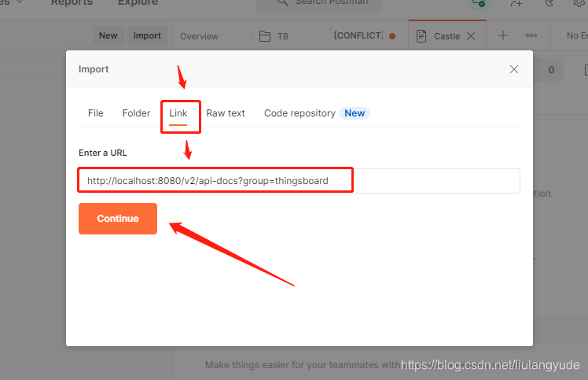This screenshot has height=380, width=588.
Task: Select the Castle tab
Action: click(x=447, y=36)
